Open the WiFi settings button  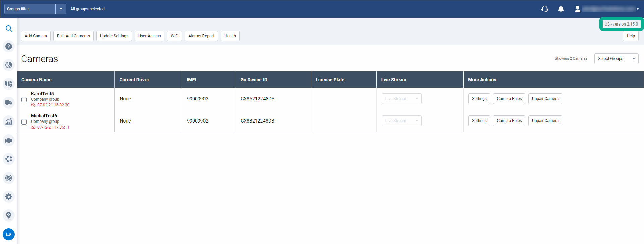point(174,36)
